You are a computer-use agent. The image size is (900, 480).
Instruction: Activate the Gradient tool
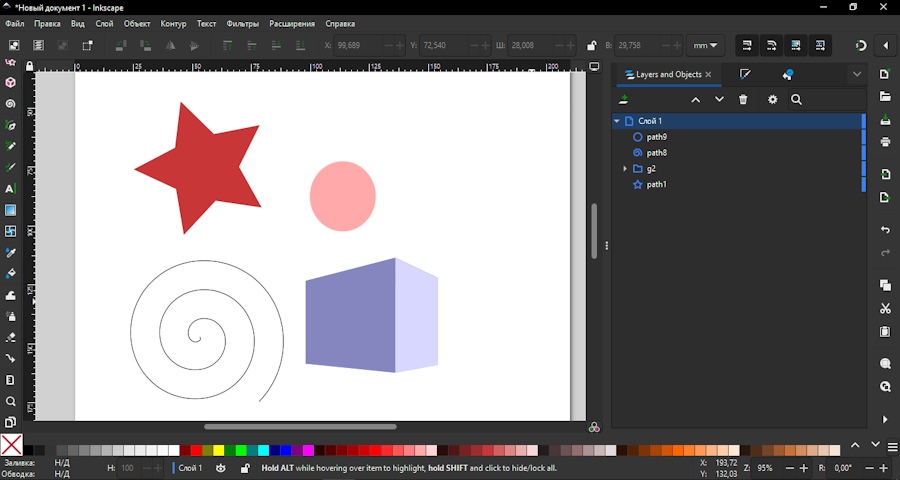[11, 211]
